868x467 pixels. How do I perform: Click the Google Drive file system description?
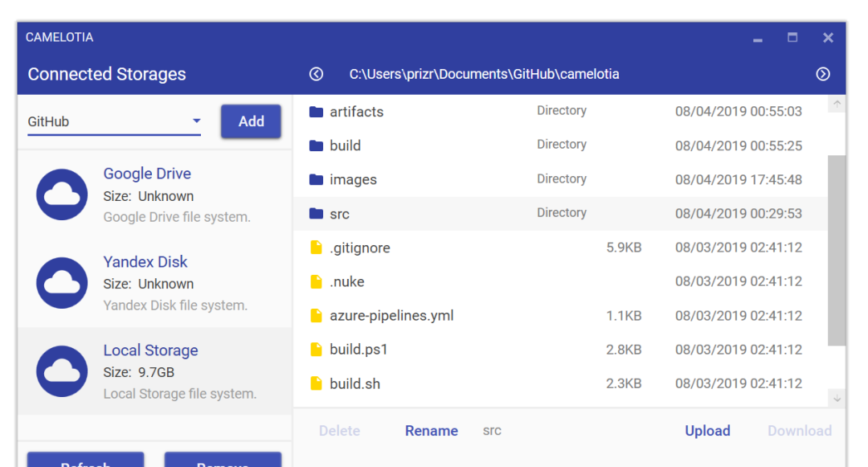coord(177,217)
